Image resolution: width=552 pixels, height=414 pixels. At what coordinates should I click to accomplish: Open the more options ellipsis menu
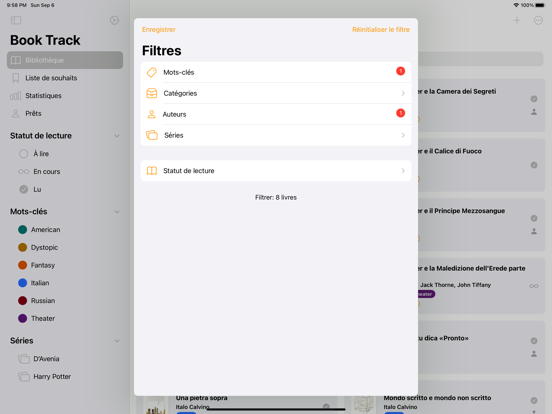538,20
